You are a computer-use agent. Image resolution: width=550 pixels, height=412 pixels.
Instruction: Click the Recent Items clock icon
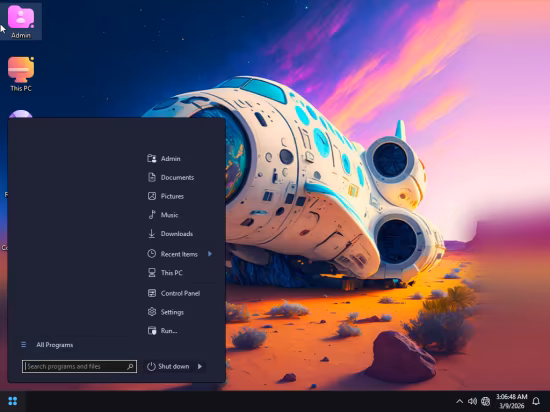(152, 254)
